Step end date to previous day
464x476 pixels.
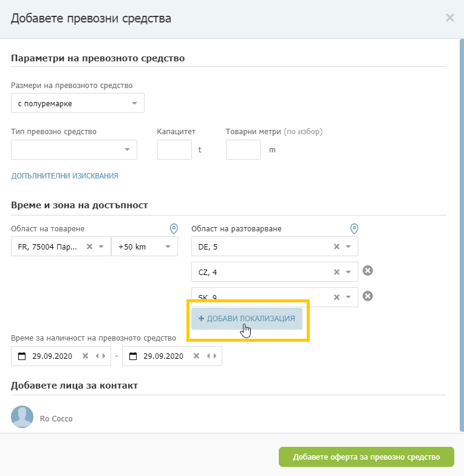tap(208, 356)
